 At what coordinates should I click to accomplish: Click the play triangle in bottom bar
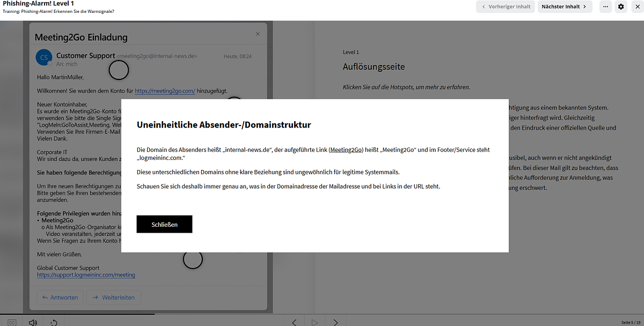click(x=315, y=322)
